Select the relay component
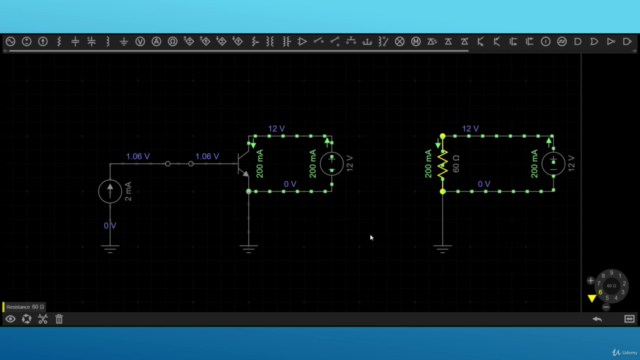The width and height of the screenshot is (640, 360). [383, 42]
